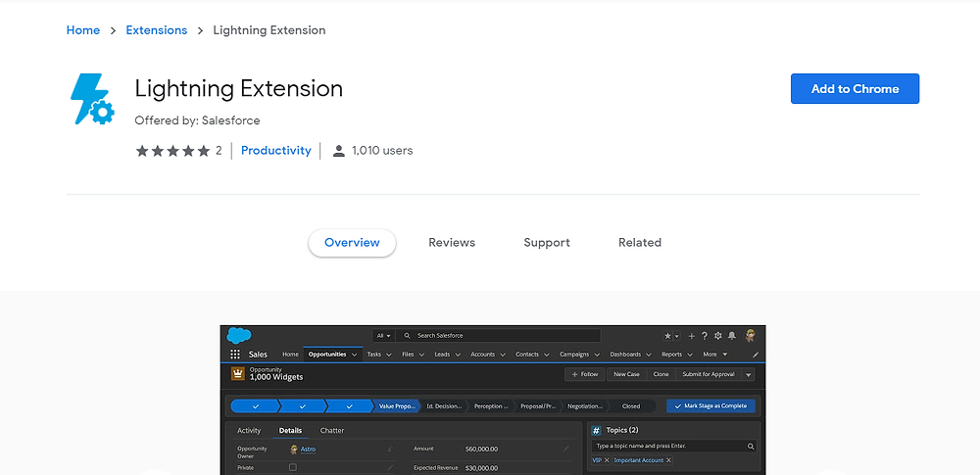Image resolution: width=980 pixels, height=475 pixels.
Task: Open the More navigation dropdown
Action: [715, 355]
